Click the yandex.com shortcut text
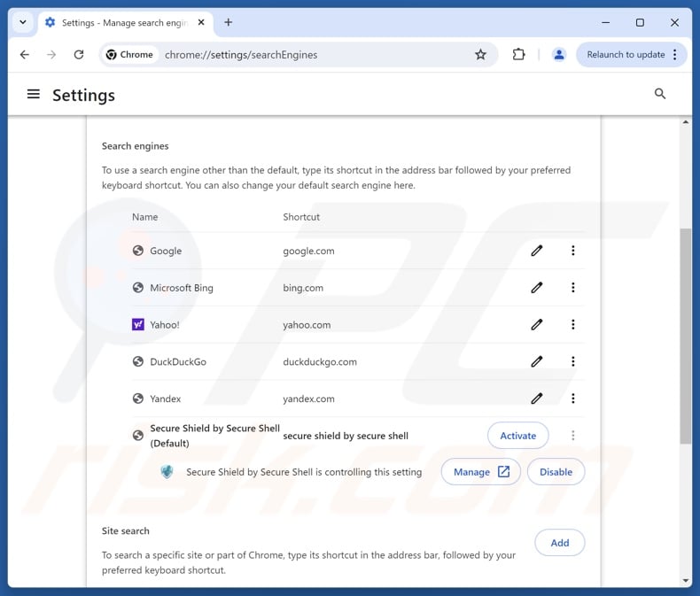Screen dimensions: 700x596 pos(308,399)
